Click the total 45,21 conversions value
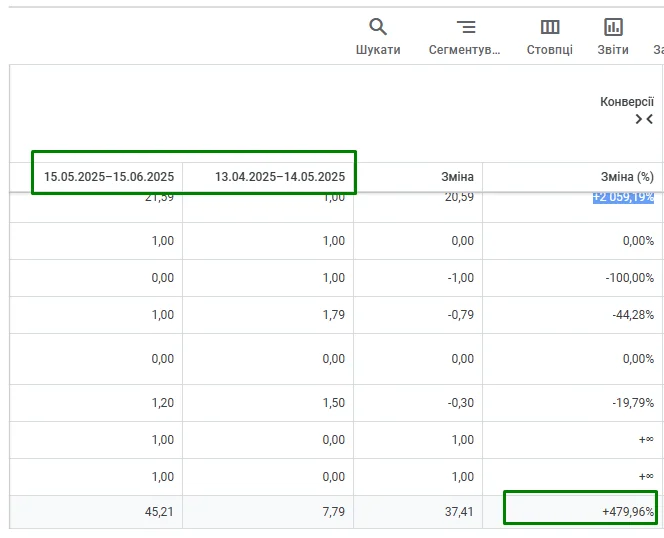The image size is (664, 538). pos(159,512)
